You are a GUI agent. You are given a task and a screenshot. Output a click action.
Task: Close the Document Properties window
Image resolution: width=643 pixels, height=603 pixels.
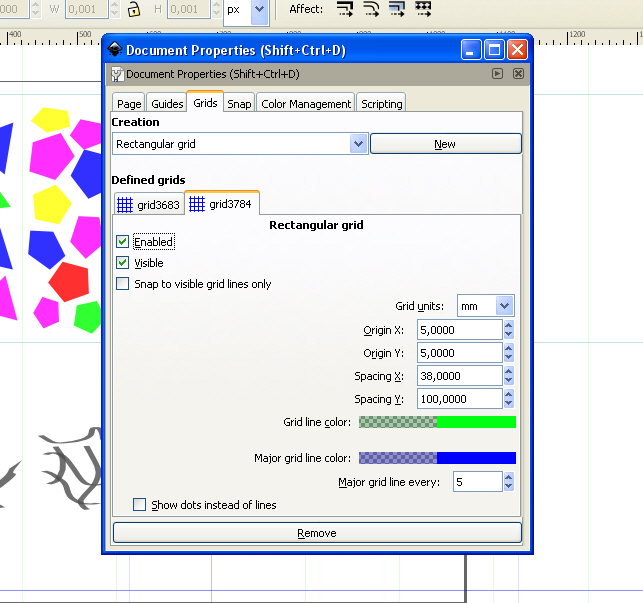click(517, 50)
